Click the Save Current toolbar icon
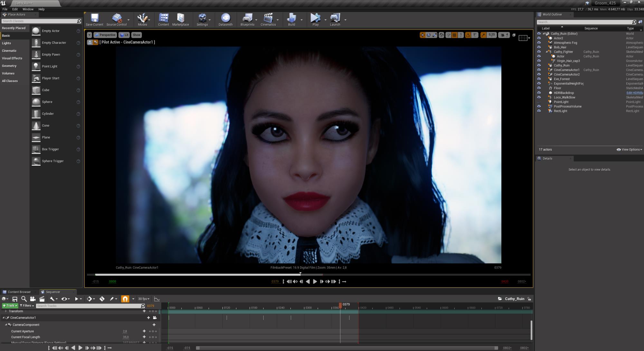 94,20
